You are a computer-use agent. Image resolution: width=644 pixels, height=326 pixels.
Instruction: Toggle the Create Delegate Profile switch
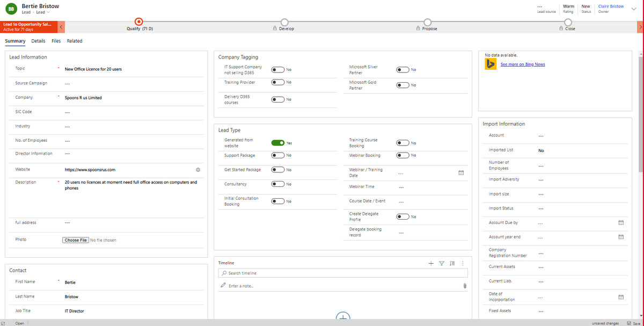click(x=402, y=217)
